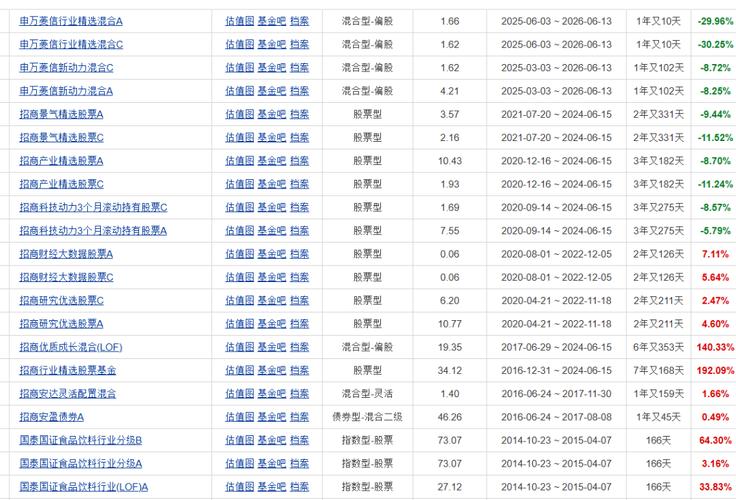Open 基金吧 for 招商安达灵活配置混合
The image size is (736, 500).
click(x=272, y=394)
